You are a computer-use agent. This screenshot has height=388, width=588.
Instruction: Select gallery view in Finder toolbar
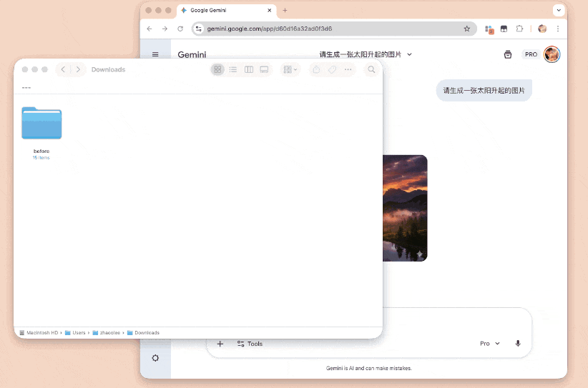tap(264, 69)
